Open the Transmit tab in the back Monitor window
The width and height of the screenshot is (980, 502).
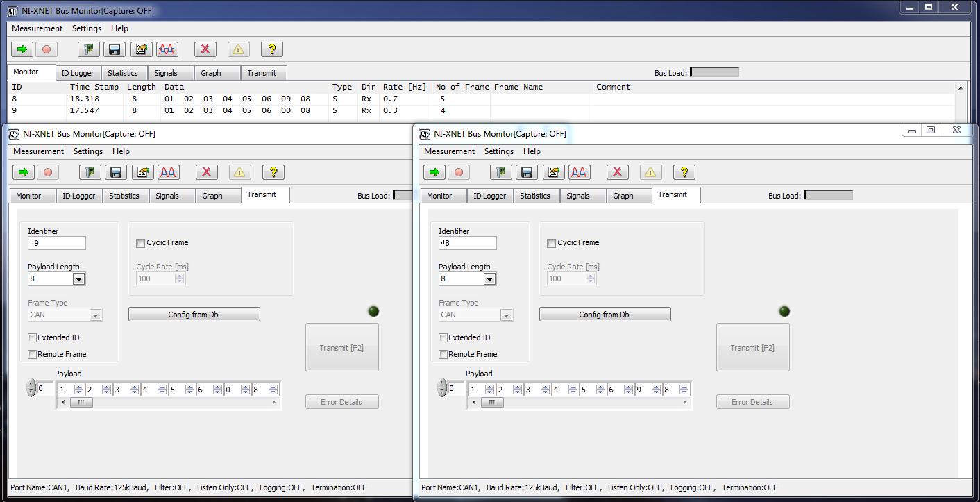click(x=264, y=73)
